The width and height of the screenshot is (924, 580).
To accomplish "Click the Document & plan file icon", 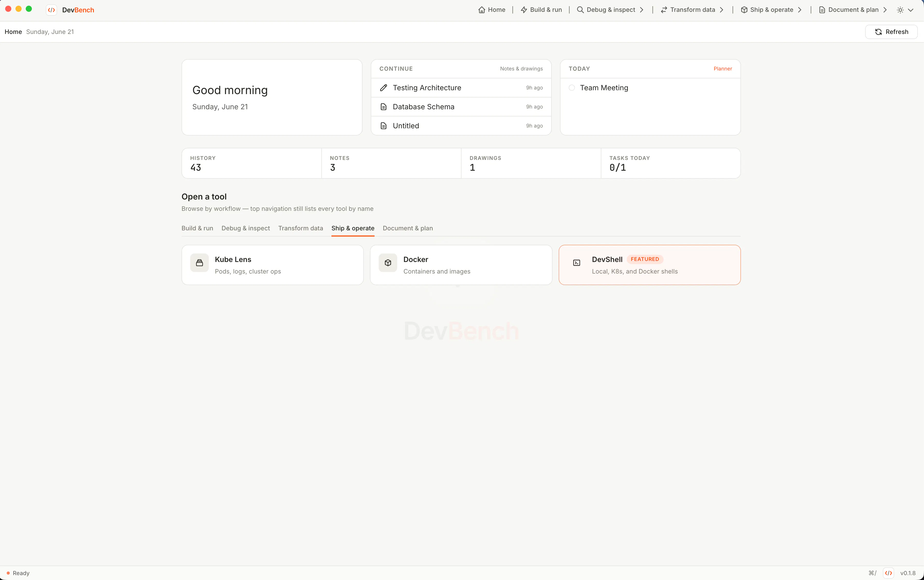I will pyautogui.click(x=822, y=10).
